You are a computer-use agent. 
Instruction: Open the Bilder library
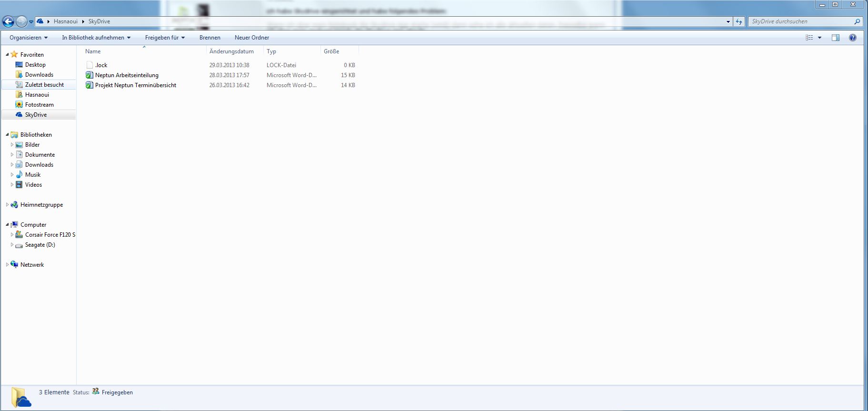(x=32, y=145)
